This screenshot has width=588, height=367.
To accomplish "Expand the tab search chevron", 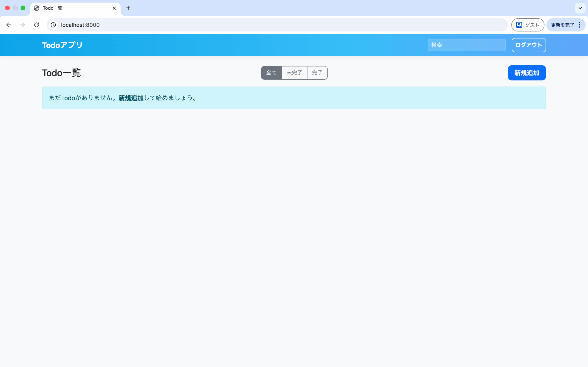I will coord(580,8).
